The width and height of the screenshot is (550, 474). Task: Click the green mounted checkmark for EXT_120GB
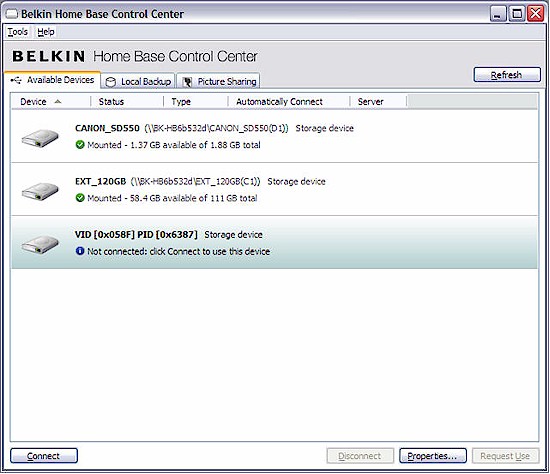tap(80, 198)
